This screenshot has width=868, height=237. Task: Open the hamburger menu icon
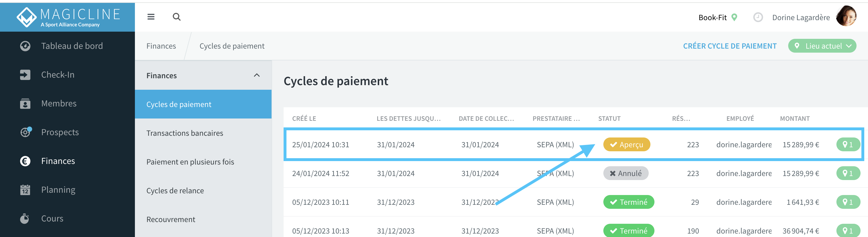[151, 17]
